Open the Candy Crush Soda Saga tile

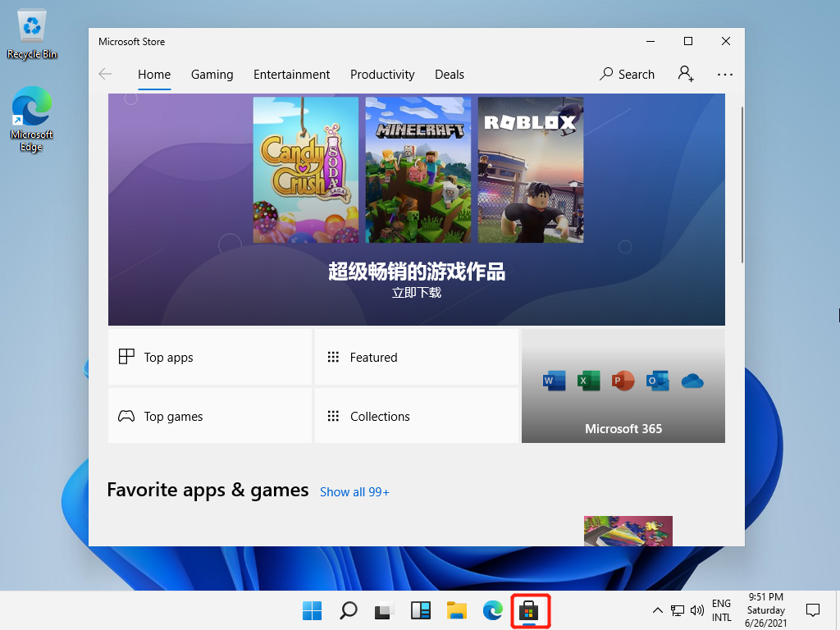tap(306, 170)
